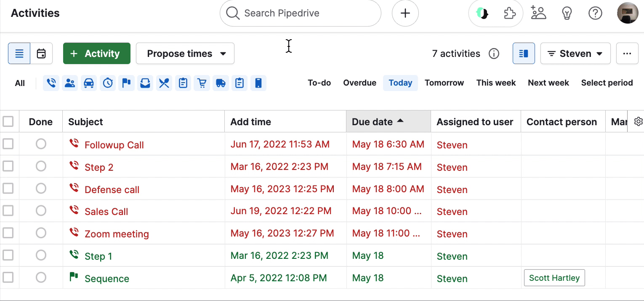Viewport: 644px width, 301px height.
Task: Select the Lunch utensils activity icon
Action: (x=164, y=83)
